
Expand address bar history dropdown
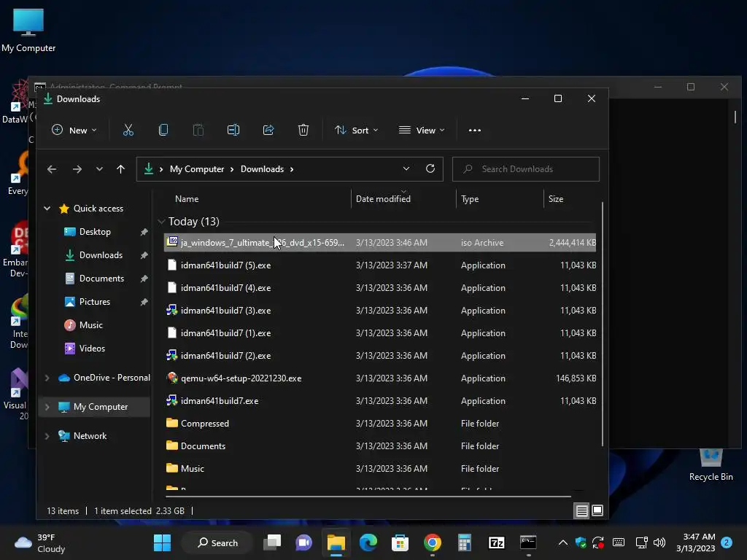click(x=406, y=168)
